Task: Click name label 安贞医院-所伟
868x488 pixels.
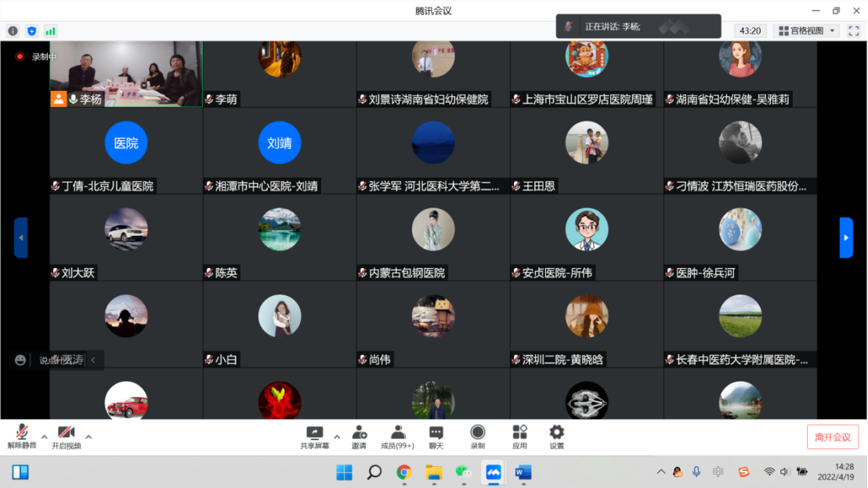Action: point(557,273)
